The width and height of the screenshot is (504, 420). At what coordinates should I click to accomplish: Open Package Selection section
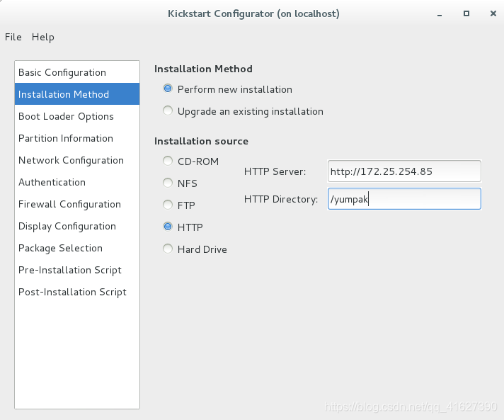(x=77, y=248)
